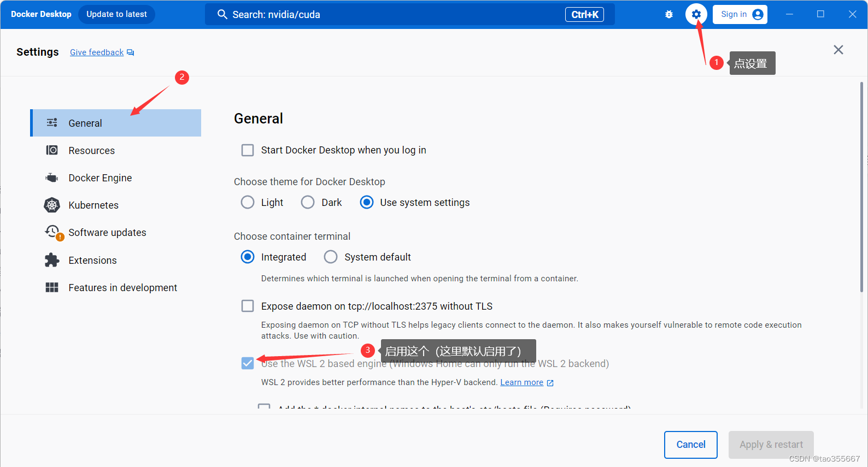The height and width of the screenshot is (467, 868).
Task: Click the Docker Desktop title text
Action: pos(41,14)
